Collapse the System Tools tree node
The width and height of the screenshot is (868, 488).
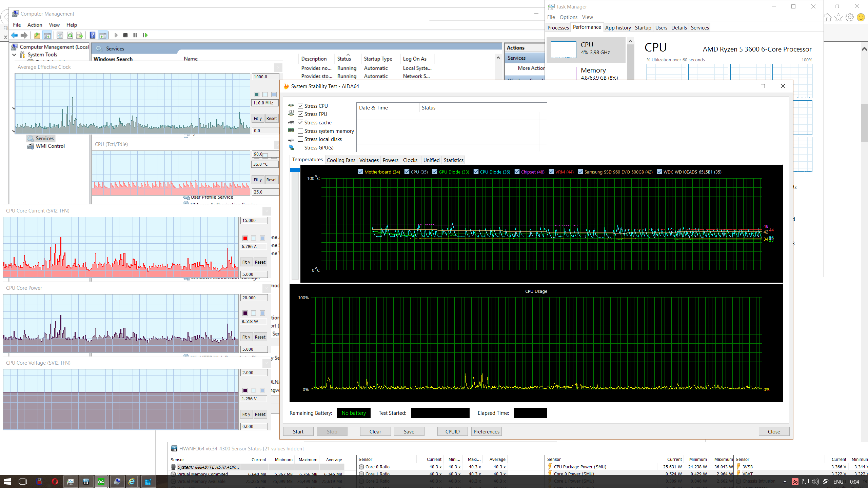pyautogui.click(x=14, y=55)
